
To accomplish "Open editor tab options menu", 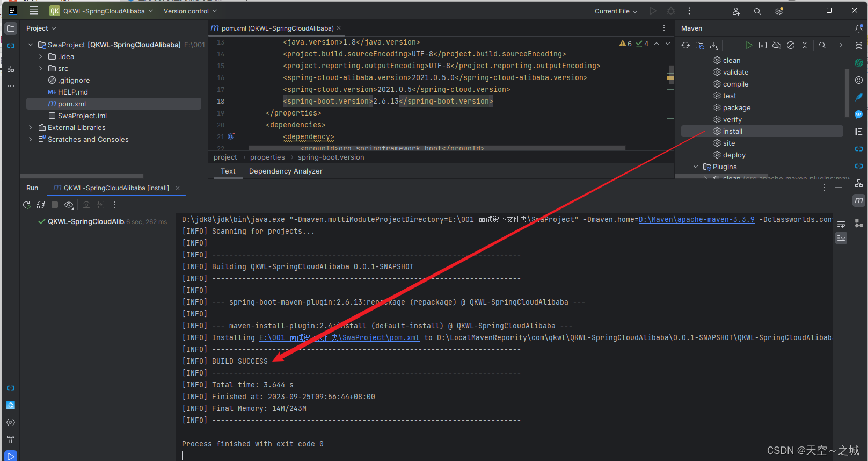I will point(664,28).
